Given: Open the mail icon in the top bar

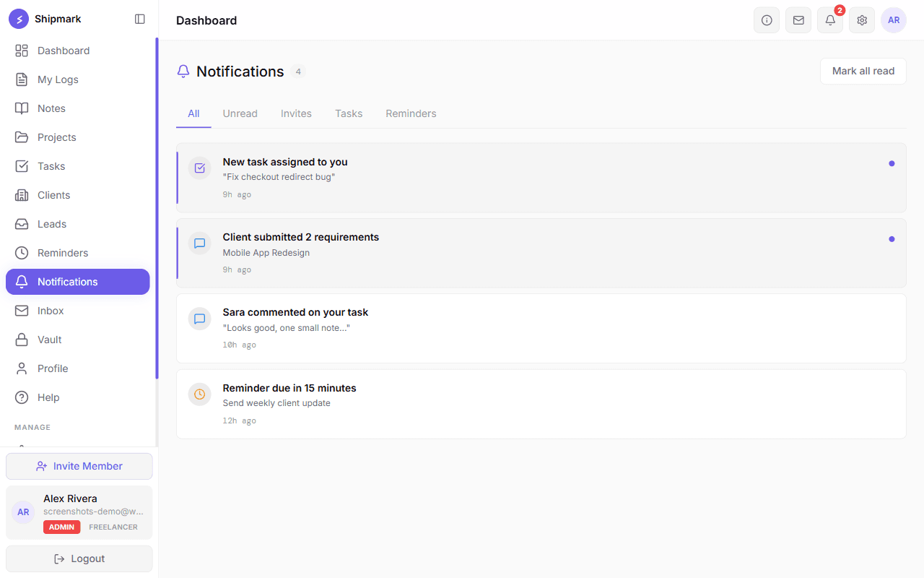Looking at the screenshot, I should point(798,20).
